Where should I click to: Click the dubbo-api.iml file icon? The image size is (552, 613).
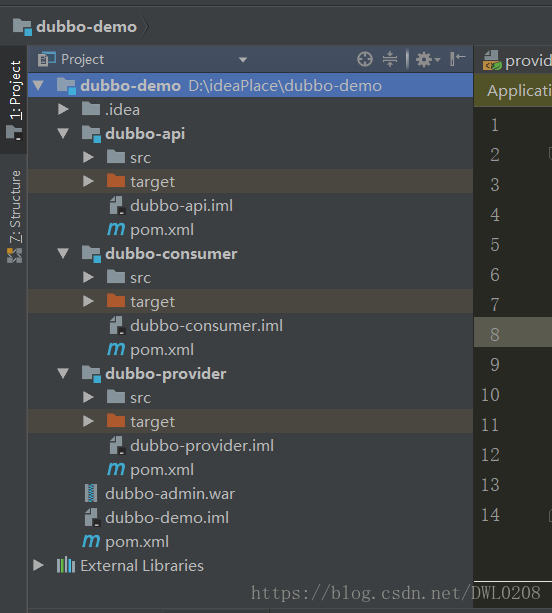click(117, 206)
